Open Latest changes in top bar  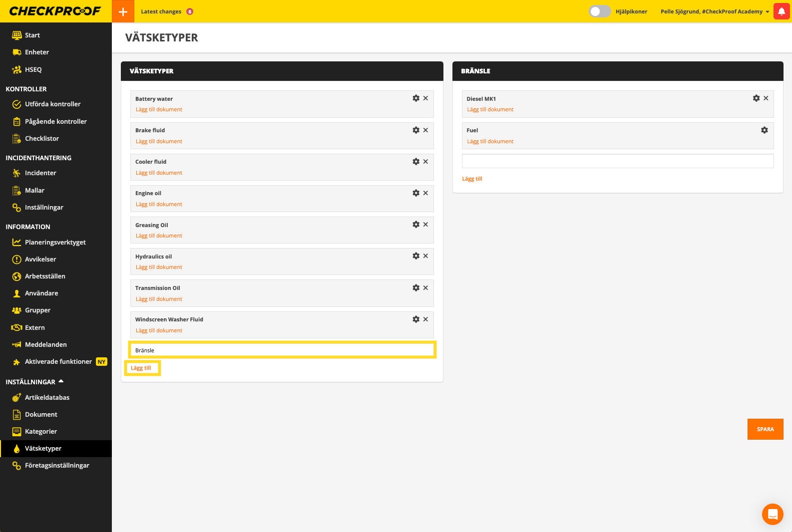click(x=161, y=11)
